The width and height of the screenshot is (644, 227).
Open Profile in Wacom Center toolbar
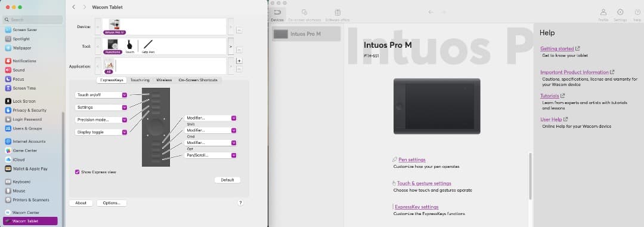(x=603, y=15)
